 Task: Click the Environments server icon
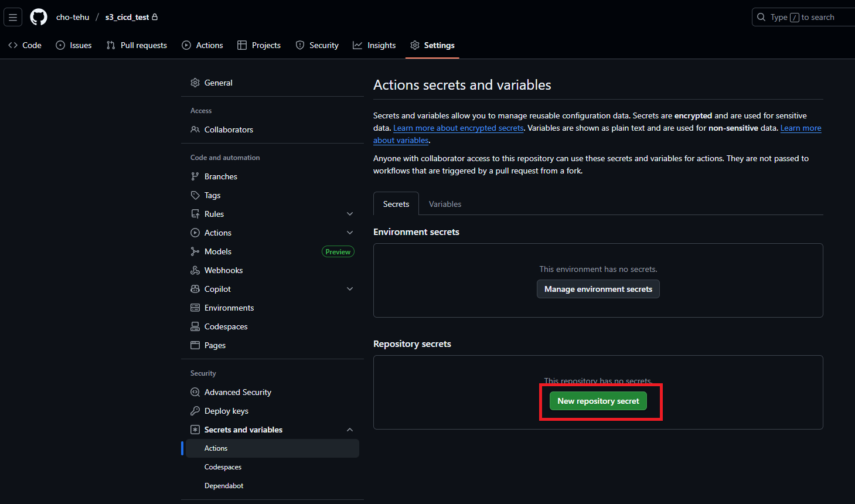[x=195, y=308]
